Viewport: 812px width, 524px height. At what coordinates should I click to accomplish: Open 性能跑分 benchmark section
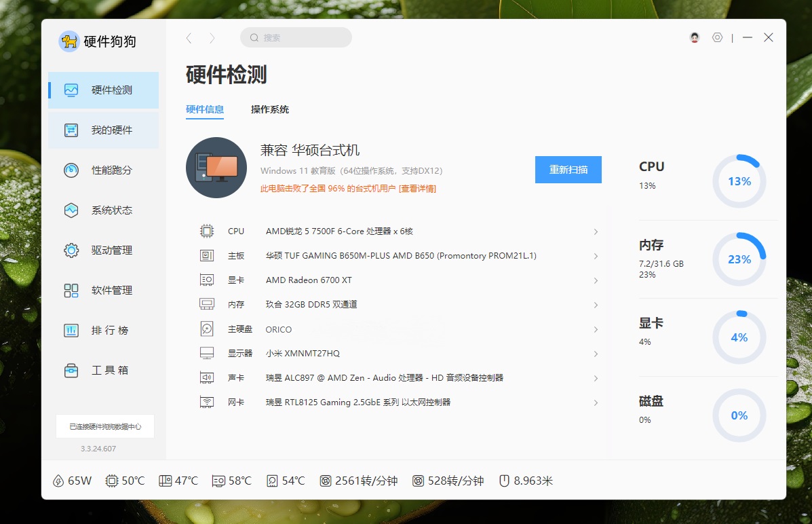coord(104,170)
